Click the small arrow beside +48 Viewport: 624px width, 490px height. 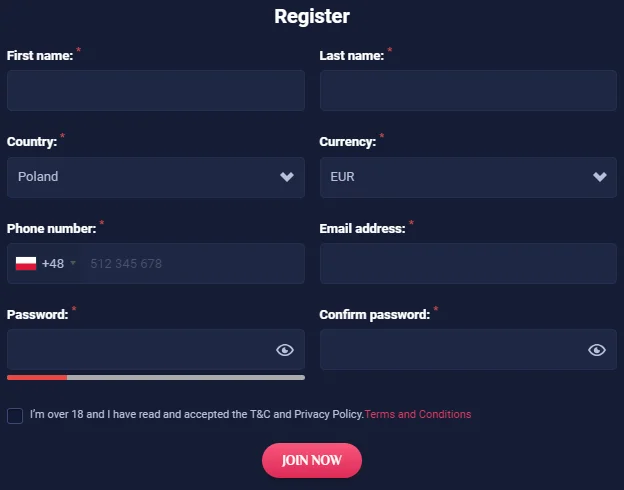coord(73,264)
